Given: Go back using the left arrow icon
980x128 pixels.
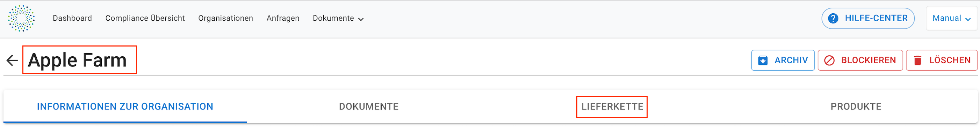Looking at the screenshot, I should (x=12, y=60).
